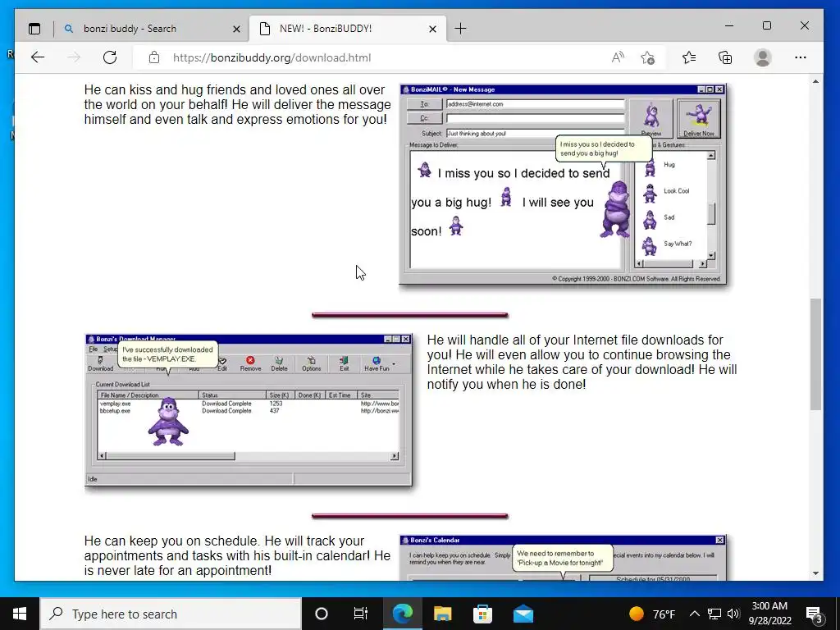Start Read Aloud for this page
Viewport: 840px width, 630px height.
tap(619, 57)
